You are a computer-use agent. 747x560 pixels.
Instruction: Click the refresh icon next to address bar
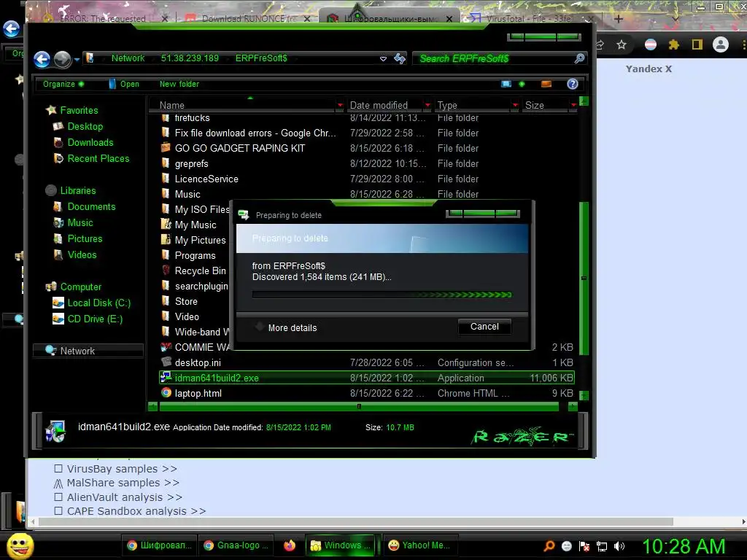point(400,58)
